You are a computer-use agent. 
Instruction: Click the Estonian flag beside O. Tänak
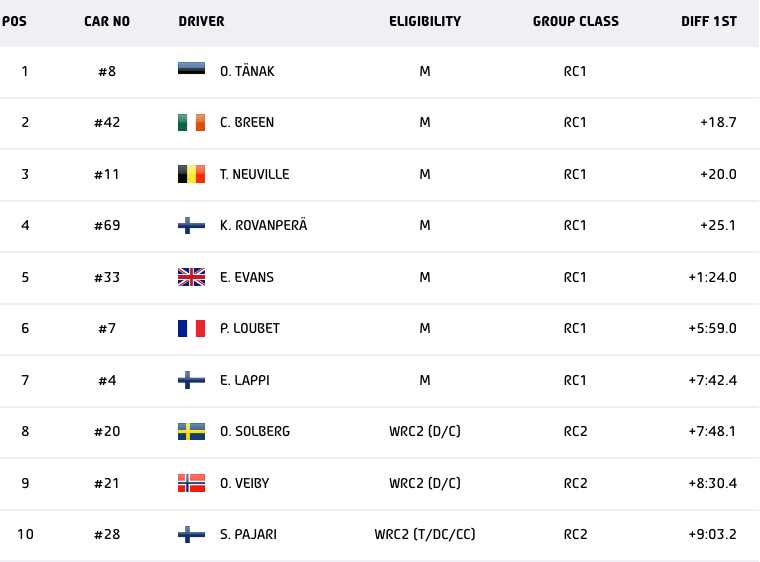point(191,71)
